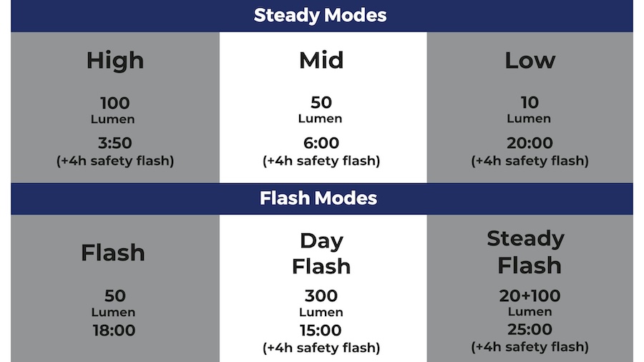
Task: Select the 3:50 runtime in High
Action: pos(114,142)
